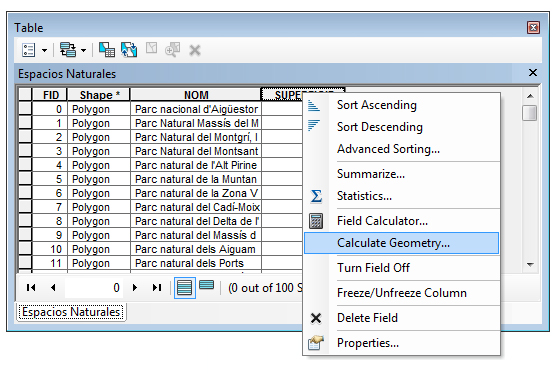The image size is (554, 374).
Task: Choose Delete Field from menu
Action: point(401,318)
